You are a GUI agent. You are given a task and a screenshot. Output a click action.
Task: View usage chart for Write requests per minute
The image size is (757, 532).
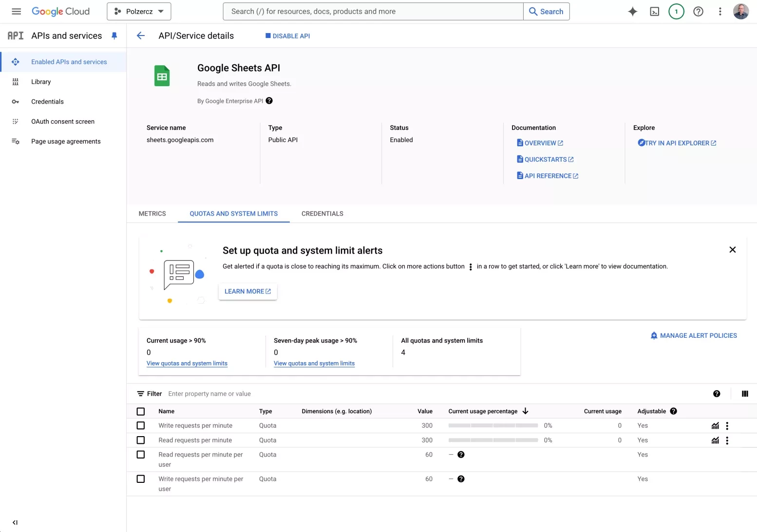[x=715, y=426]
